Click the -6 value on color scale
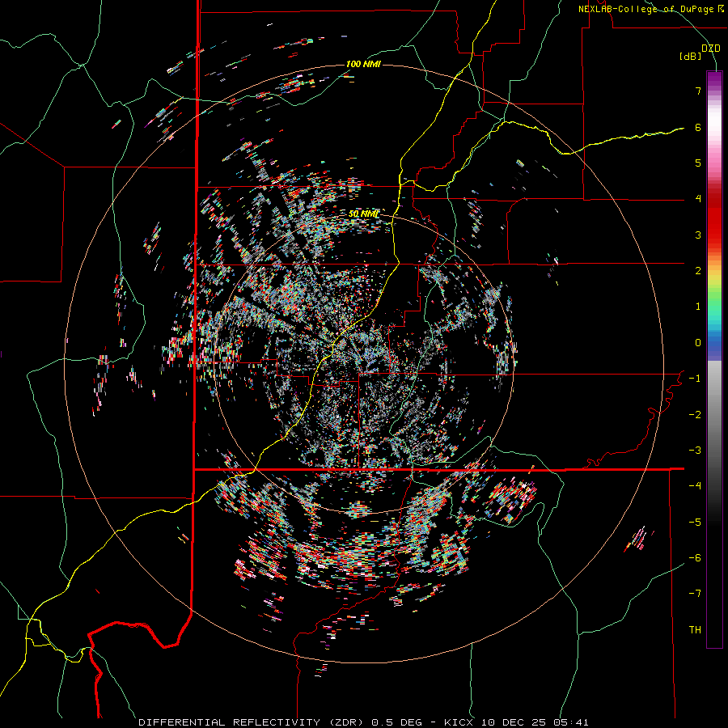 pos(695,558)
